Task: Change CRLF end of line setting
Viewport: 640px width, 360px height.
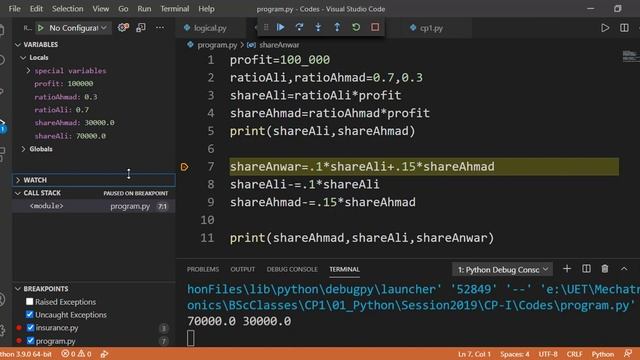Action: pyautogui.click(x=575, y=354)
